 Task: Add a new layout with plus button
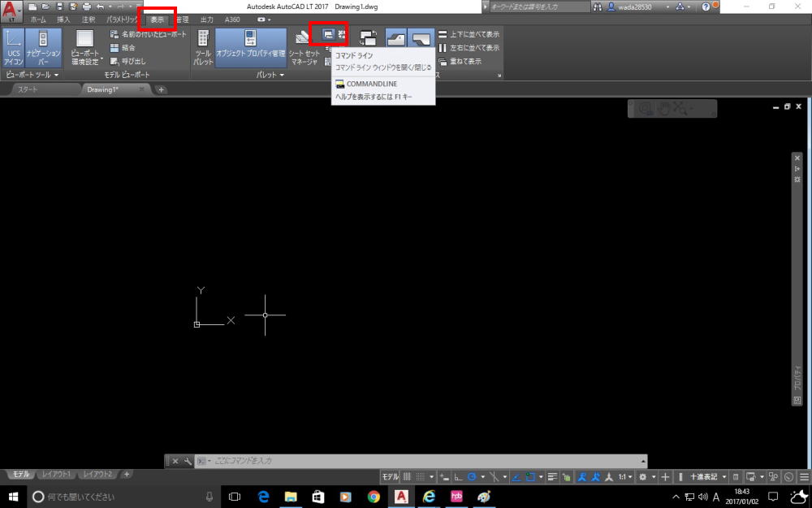[x=127, y=475]
